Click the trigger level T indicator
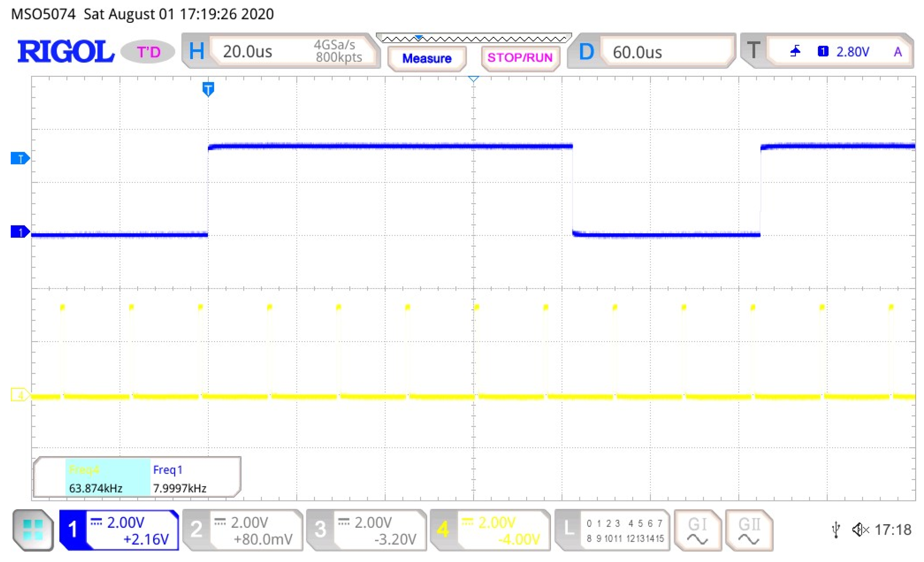Image resolution: width=924 pixels, height=562 pixels. (x=20, y=159)
